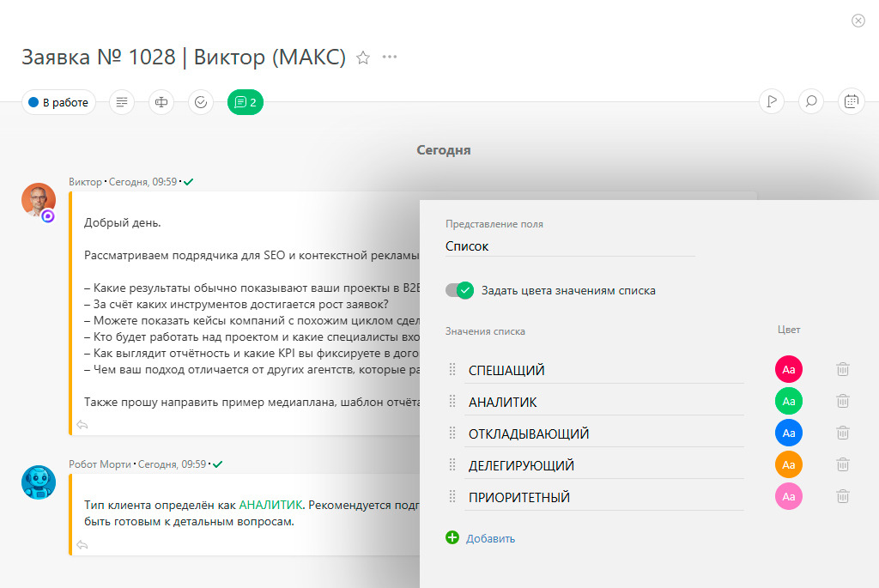The width and height of the screenshot is (879, 588).
Task: Click the drag handle of ПРИОРИТЕТНЫЙ row
Action: (x=452, y=497)
